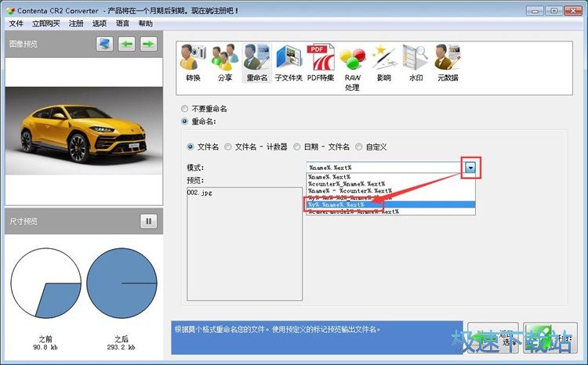588x365 pixels.
Task: Pick the %counter%_%name%.%ext% entry
Action: pos(390,183)
